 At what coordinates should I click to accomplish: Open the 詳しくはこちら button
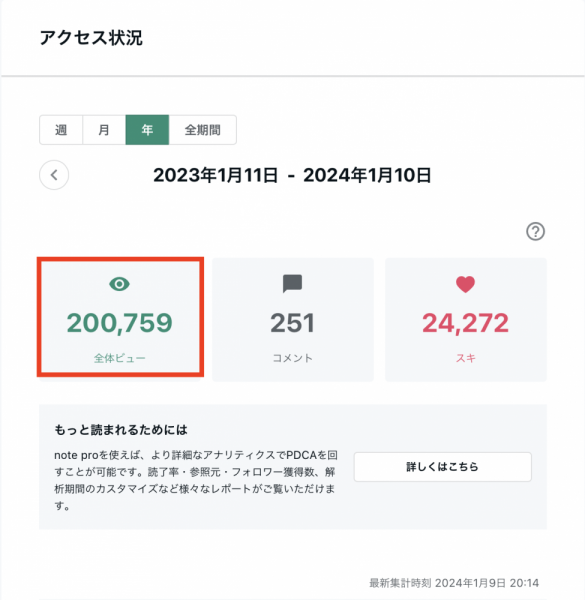[x=442, y=466]
